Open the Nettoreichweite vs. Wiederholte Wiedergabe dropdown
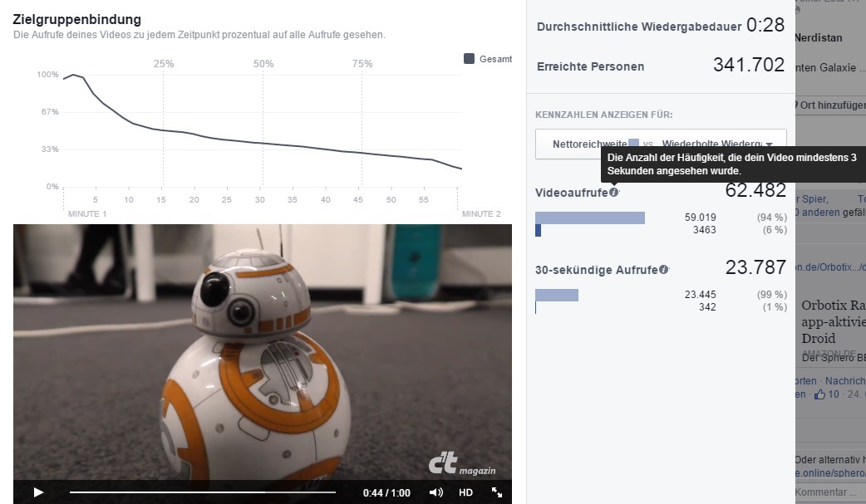The height and width of the screenshot is (504, 866). tap(661, 144)
